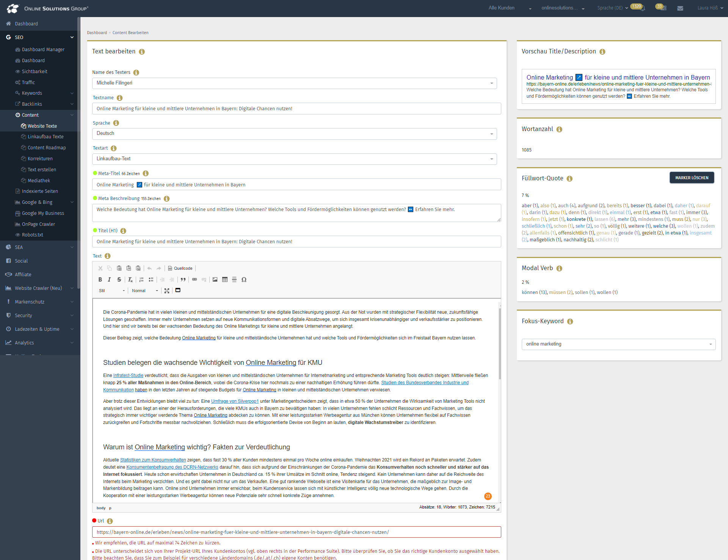Open the Infratest-Studie link in the text
728x560 pixels.
tap(128, 375)
